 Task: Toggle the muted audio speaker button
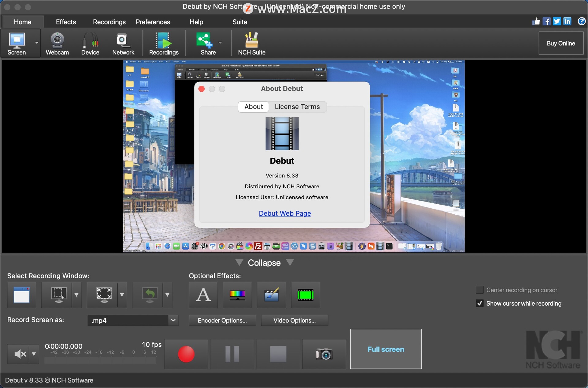(x=18, y=354)
